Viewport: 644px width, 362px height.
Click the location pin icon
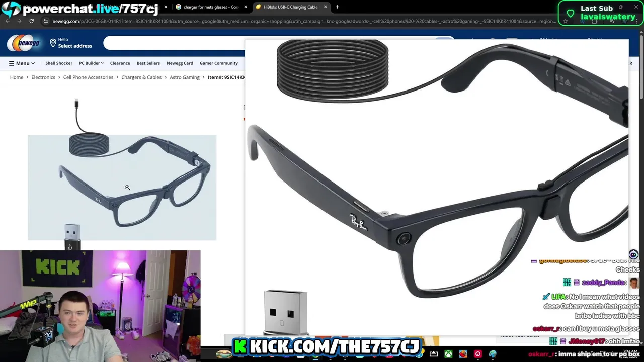53,43
